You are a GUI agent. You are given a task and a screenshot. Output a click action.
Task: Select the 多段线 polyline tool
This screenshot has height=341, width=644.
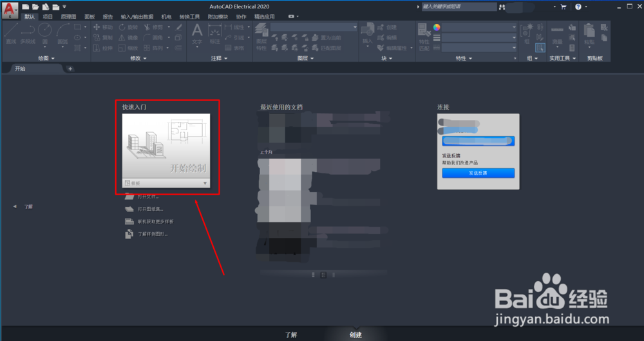28,34
